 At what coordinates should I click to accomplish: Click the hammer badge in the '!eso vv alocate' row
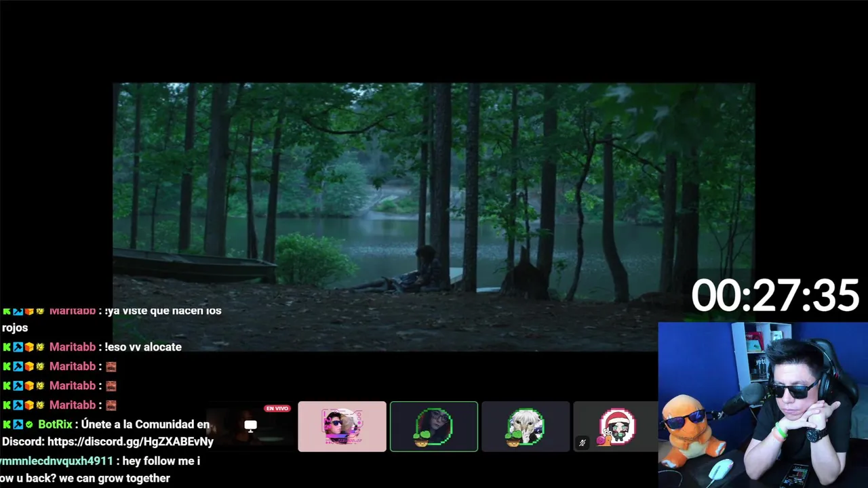tap(18, 347)
